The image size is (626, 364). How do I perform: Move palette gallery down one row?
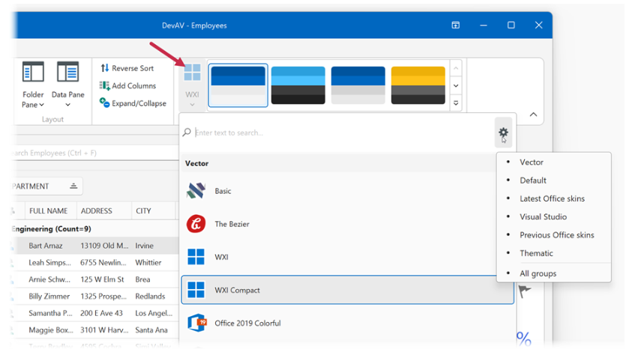pos(456,85)
